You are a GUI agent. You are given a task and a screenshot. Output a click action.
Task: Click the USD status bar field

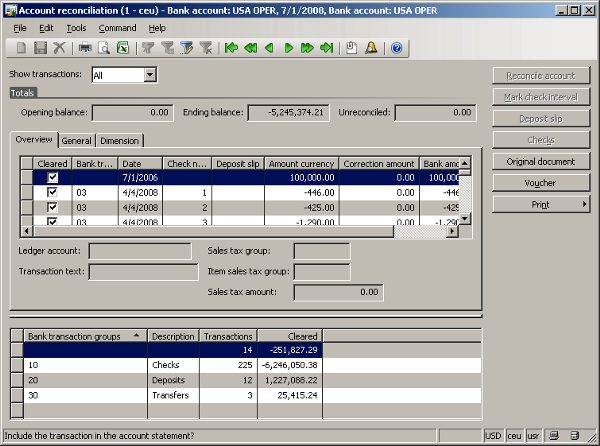pos(493,436)
